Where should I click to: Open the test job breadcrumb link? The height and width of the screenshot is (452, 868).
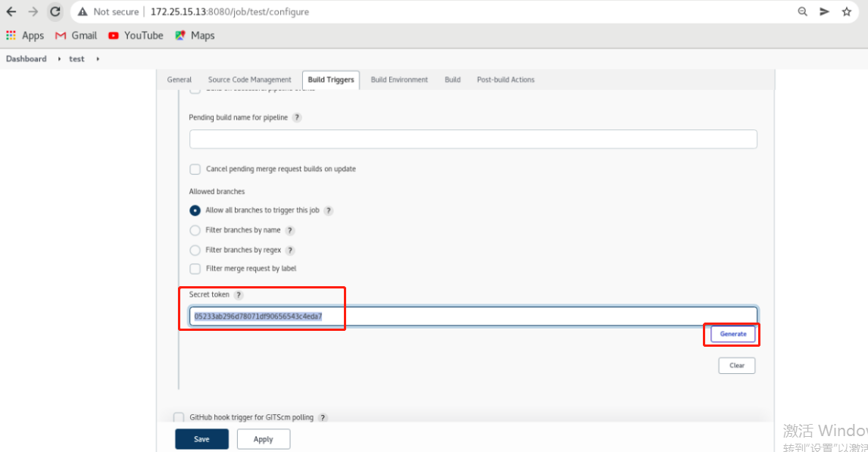[x=77, y=58]
